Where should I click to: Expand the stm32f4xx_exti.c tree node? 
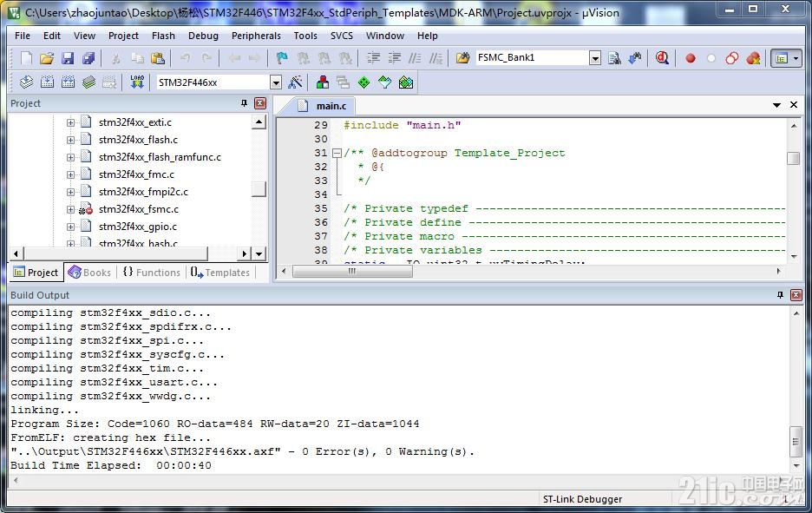coord(70,122)
